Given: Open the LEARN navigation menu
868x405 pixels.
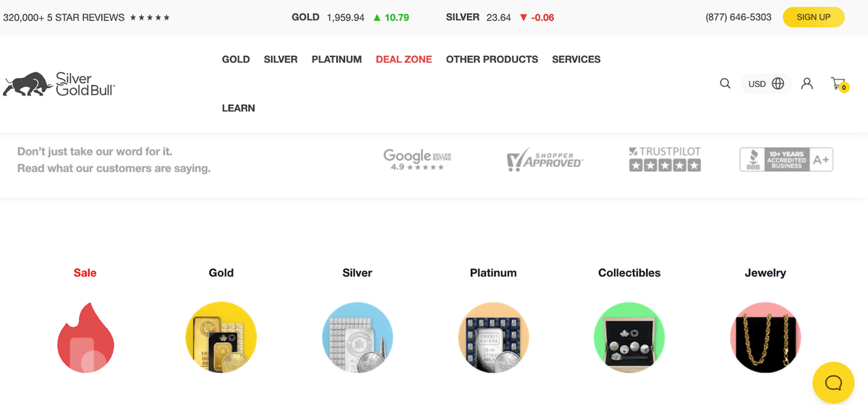Looking at the screenshot, I should pyautogui.click(x=238, y=108).
